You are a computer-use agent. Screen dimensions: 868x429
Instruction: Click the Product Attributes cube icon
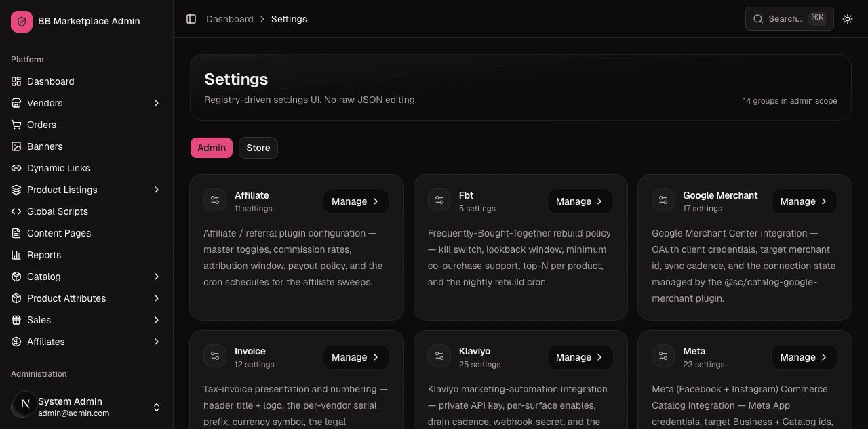[16, 298]
